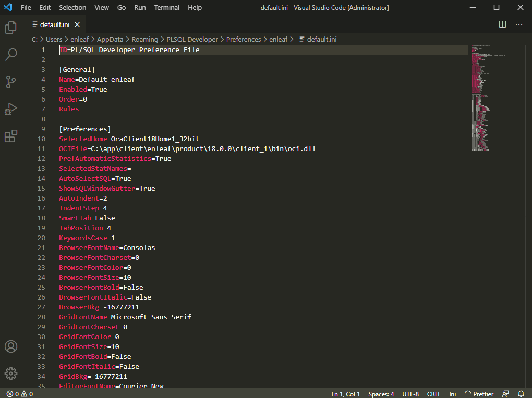Viewport: 532px width, 398px height.
Task: Click line number 27 in gutter
Action: point(41,307)
